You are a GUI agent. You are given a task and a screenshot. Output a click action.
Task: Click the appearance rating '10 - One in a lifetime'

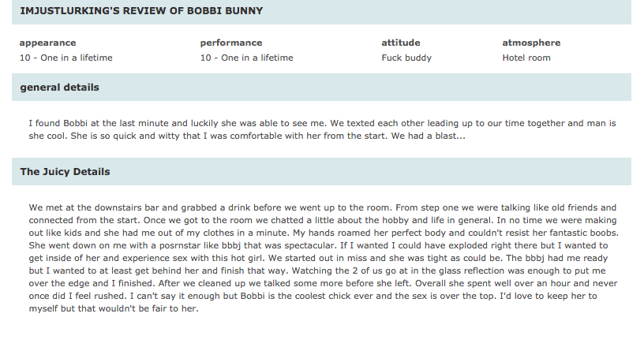66,58
